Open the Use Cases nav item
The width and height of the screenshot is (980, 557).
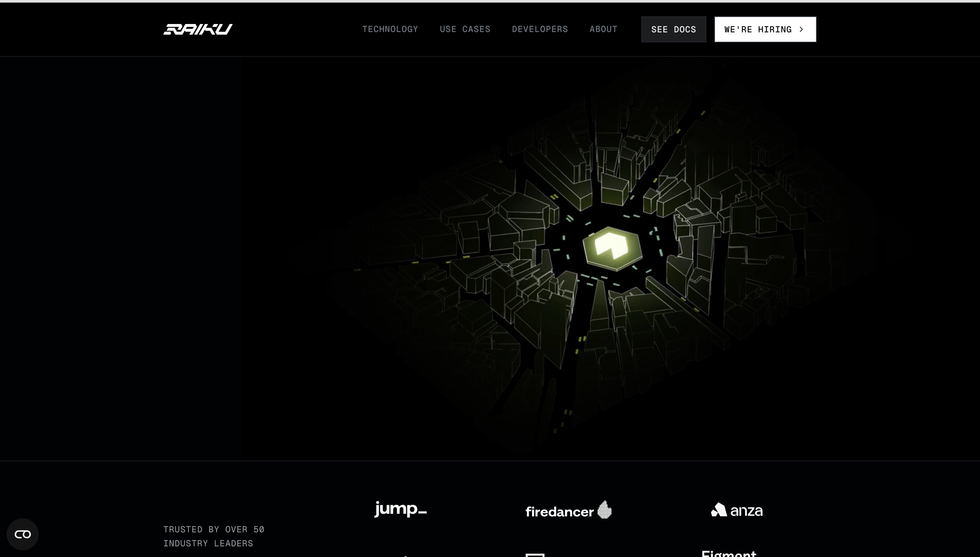click(465, 29)
